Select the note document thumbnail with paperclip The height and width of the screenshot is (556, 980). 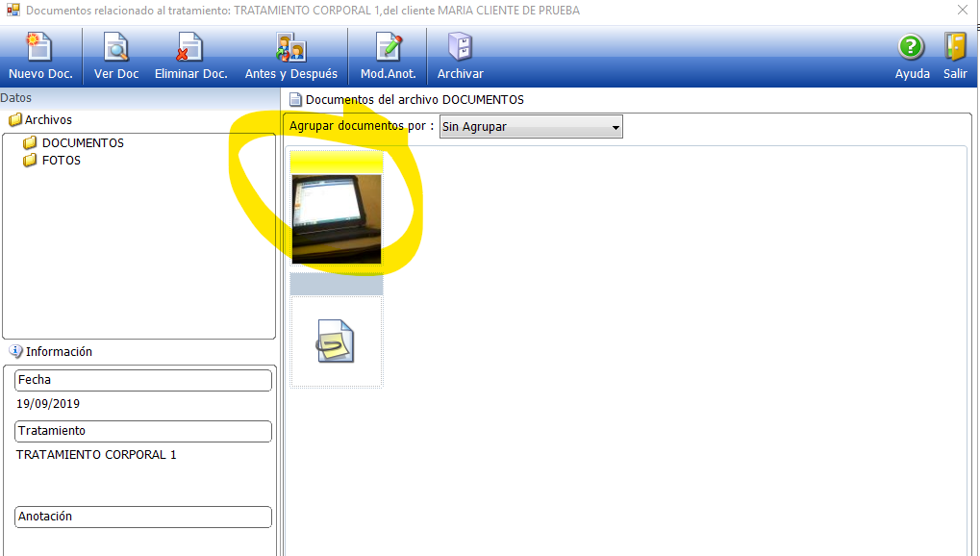[x=337, y=341]
